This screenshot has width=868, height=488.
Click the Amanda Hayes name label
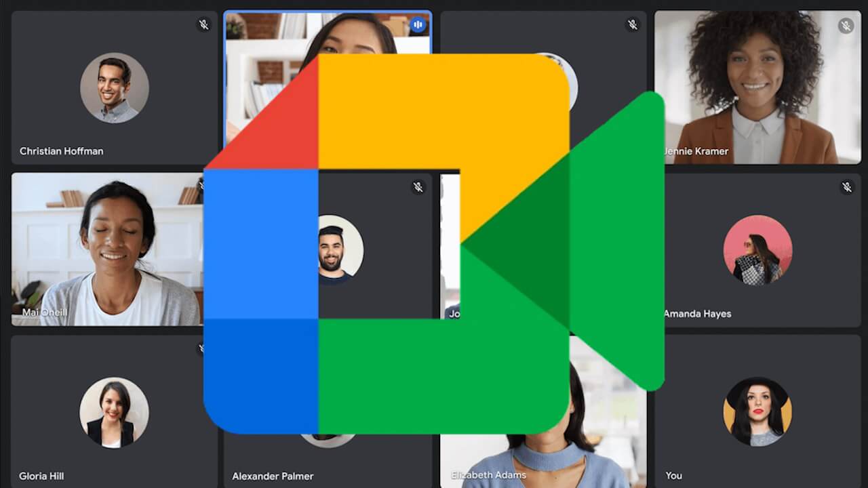(697, 314)
